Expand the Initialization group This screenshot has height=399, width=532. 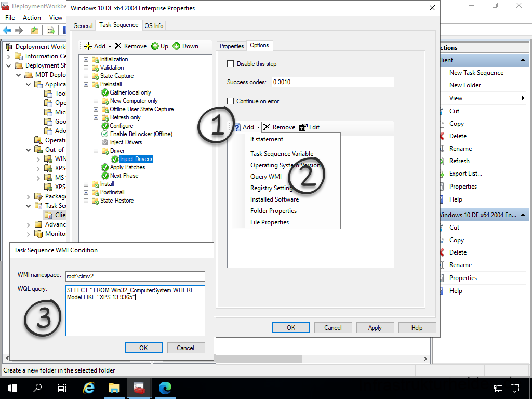tap(86, 59)
